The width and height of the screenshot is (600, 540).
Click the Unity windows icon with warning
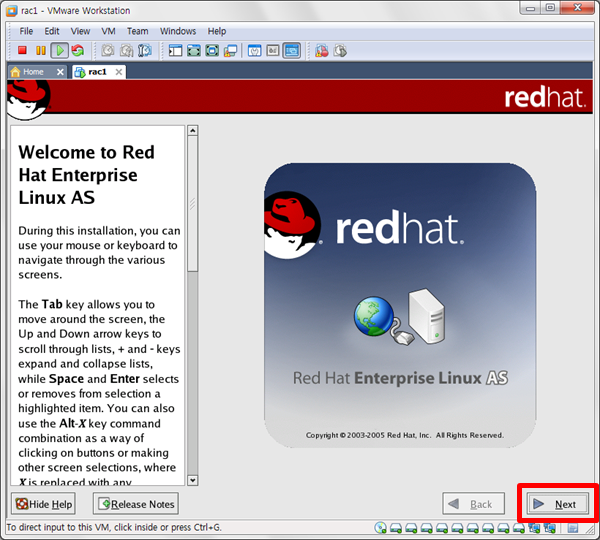[231, 51]
